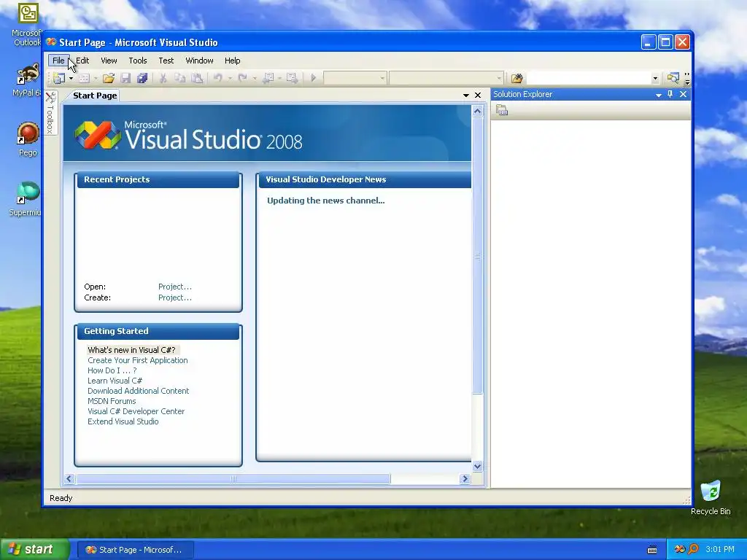The image size is (747, 560).
Task: Open Create Your First Application link
Action: pos(138,360)
